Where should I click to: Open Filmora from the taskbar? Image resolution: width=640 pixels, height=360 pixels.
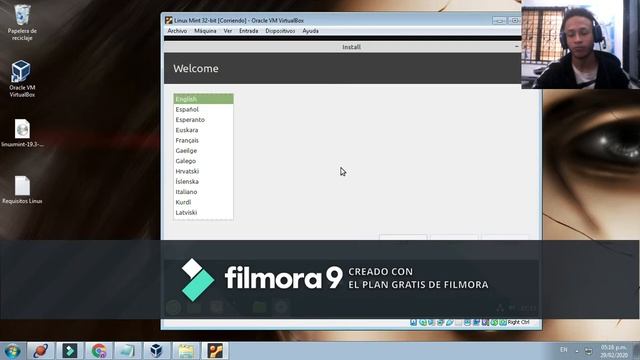pyautogui.click(x=69, y=351)
